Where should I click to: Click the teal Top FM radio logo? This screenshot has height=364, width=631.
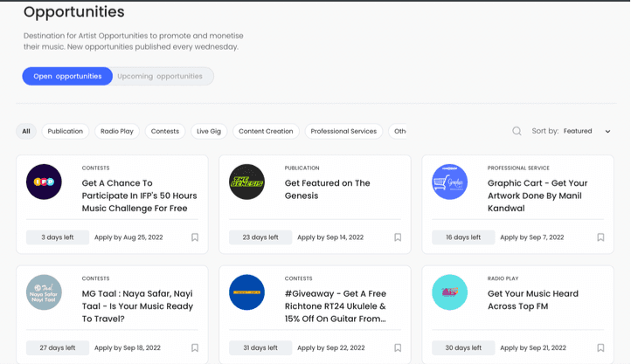coord(449,292)
